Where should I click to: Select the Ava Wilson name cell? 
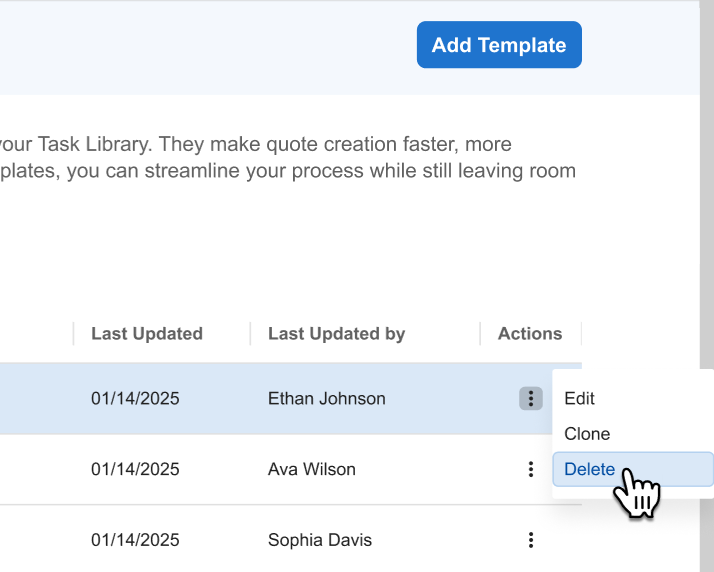(x=311, y=469)
